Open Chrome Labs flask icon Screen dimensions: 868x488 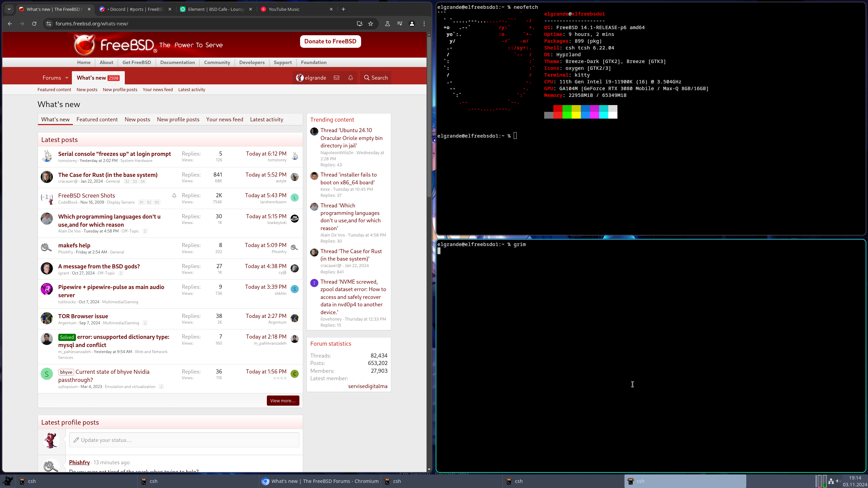tap(388, 24)
